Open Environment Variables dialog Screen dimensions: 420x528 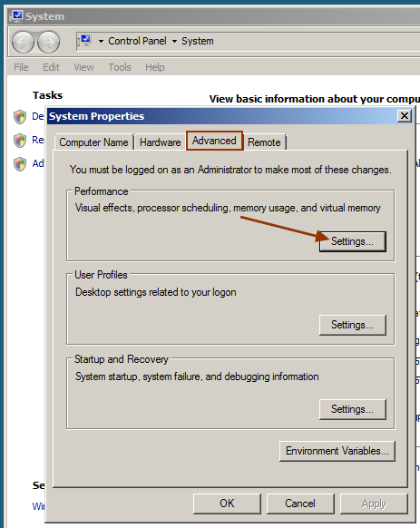(x=337, y=451)
